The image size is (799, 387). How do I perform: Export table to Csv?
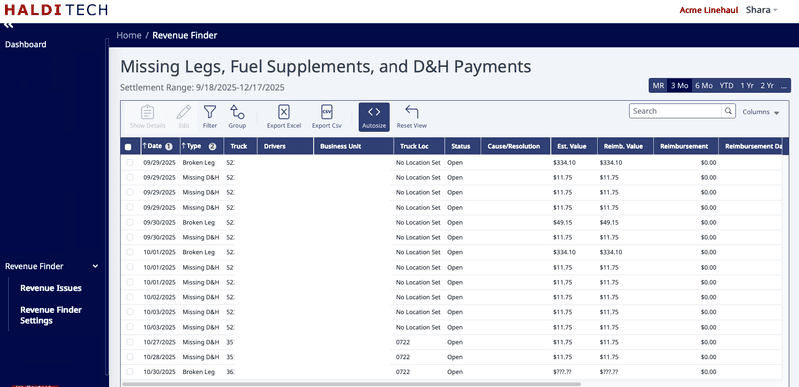327,117
